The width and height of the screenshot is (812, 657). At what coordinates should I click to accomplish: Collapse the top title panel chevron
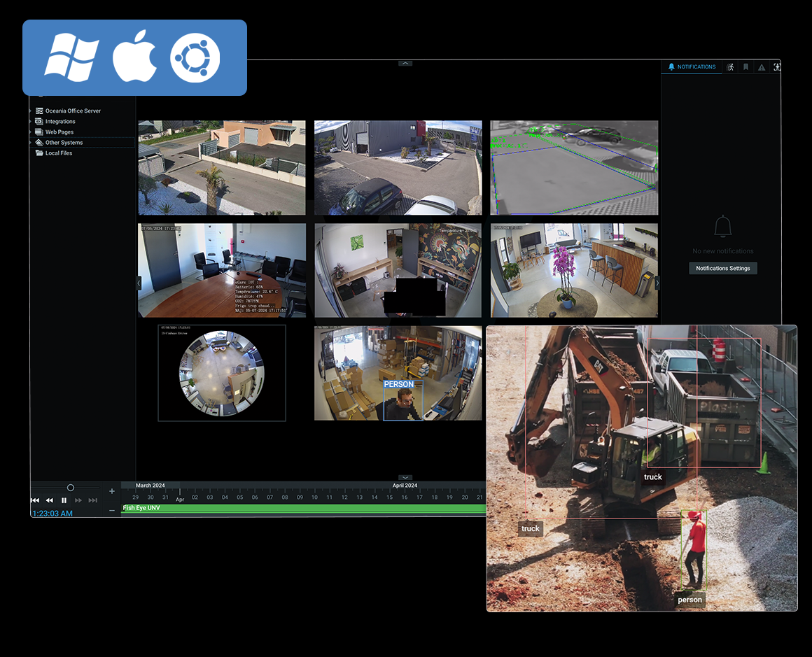[405, 63]
